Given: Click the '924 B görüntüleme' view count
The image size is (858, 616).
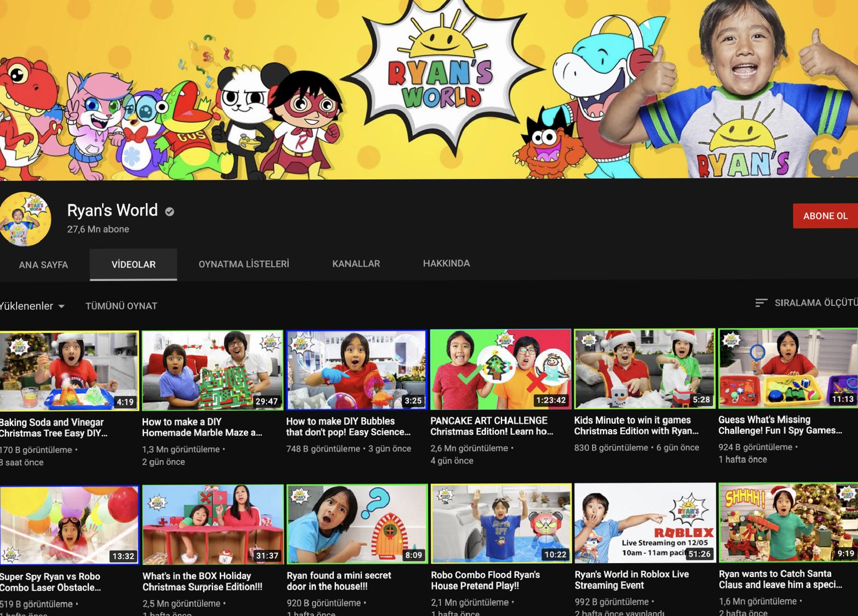Looking at the screenshot, I should [x=755, y=447].
